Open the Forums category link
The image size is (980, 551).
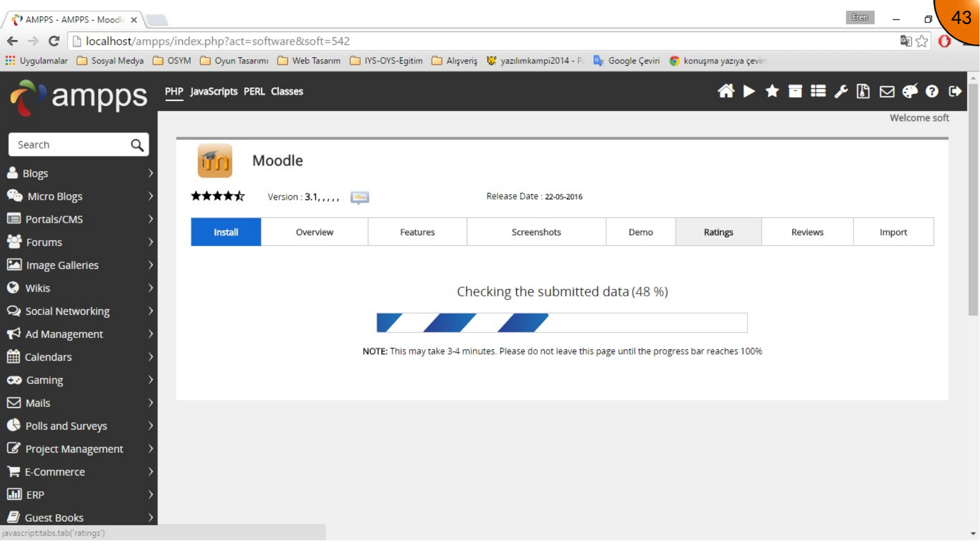[44, 242]
